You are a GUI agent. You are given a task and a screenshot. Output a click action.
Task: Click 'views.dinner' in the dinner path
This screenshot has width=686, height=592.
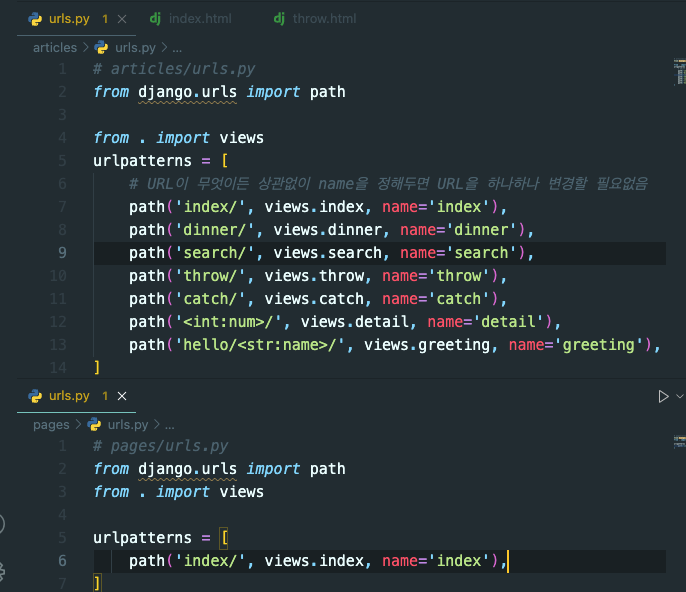(x=328, y=230)
